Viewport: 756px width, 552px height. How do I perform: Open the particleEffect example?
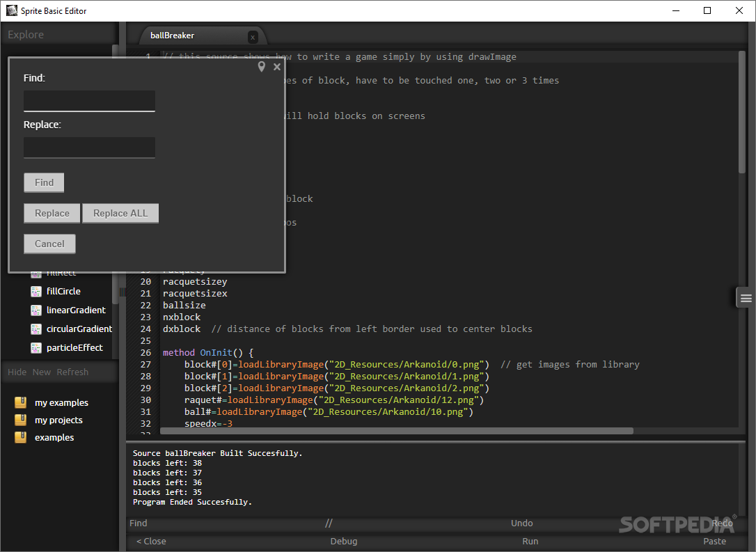click(x=74, y=347)
